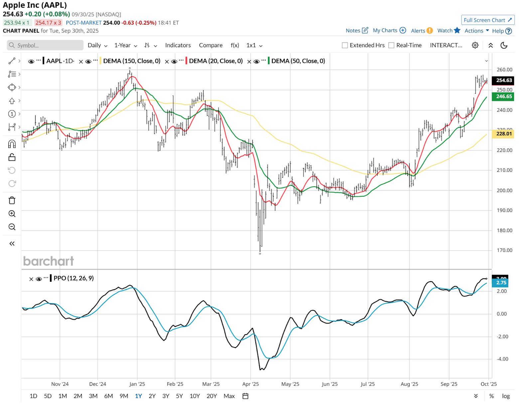The width and height of the screenshot is (532, 404).
Task: Select the 3M time range
Action: pyautogui.click(x=93, y=396)
